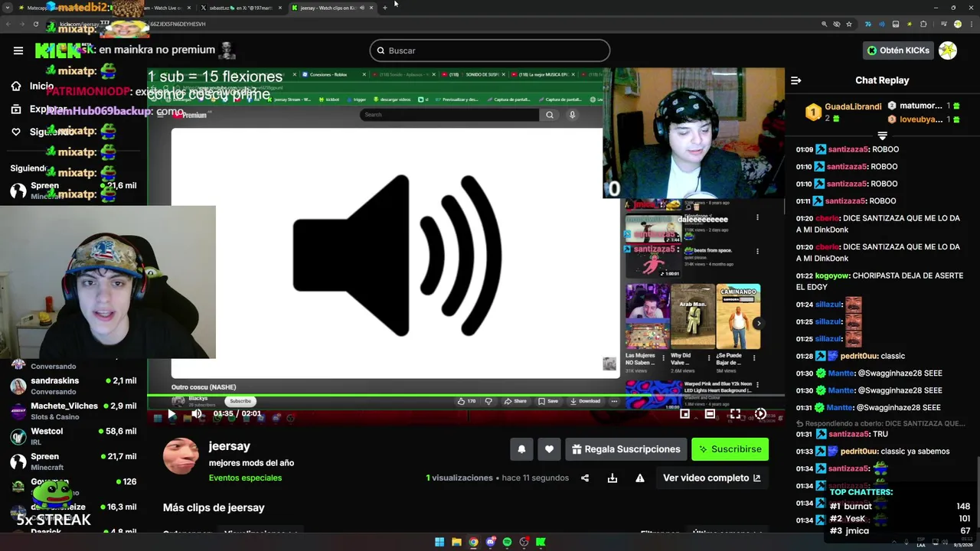Open the Kick hamburger menu

pyautogui.click(x=18, y=51)
